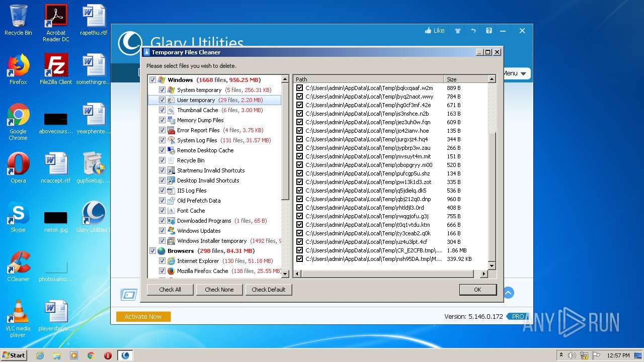Viewport: 644px width, 362px height.
Task: Open the Menu dropdown in Glary Utilities
Action: tap(515, 73)
